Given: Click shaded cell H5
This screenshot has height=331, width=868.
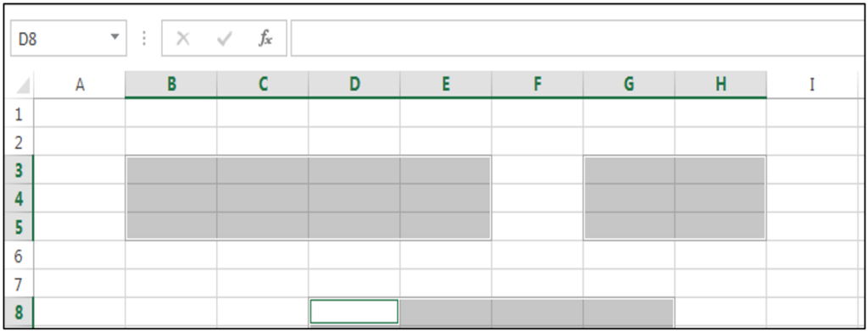Looking at the screenshot, I should 721,226.
